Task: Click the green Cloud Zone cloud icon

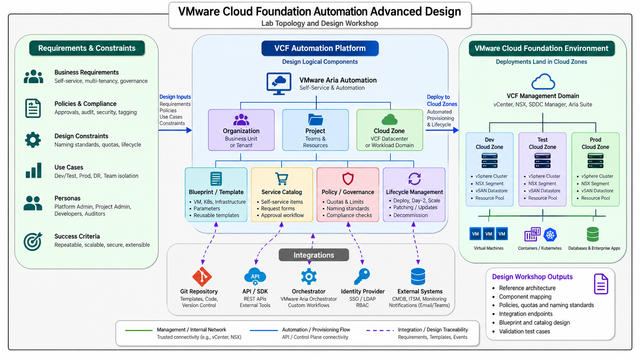Action: [x=389, y=120]
